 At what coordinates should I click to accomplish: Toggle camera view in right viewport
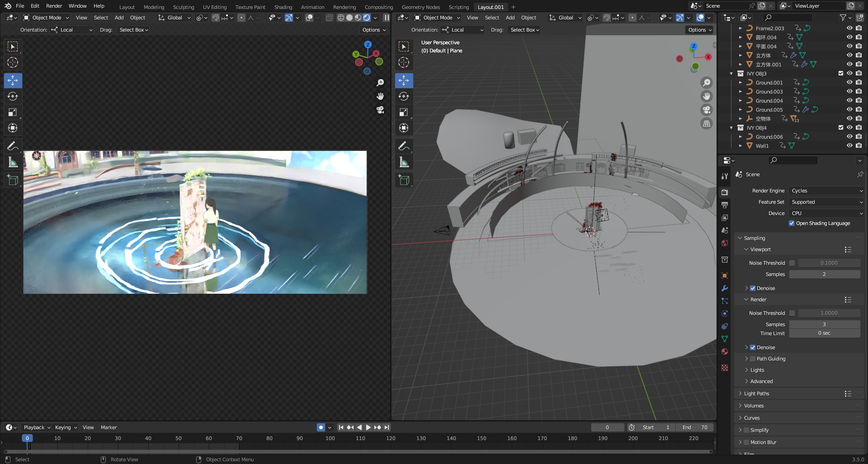tap(706, 110)
